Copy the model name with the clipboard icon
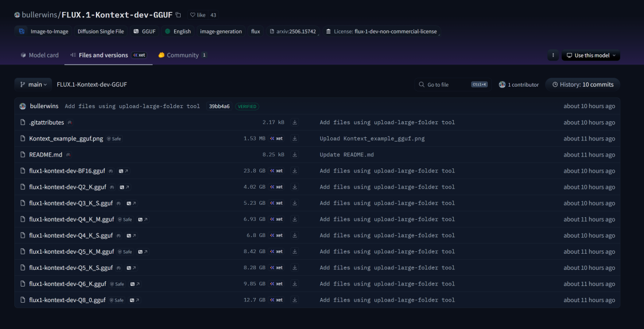Viewport: 644px width, 329px height. (178, 15)
